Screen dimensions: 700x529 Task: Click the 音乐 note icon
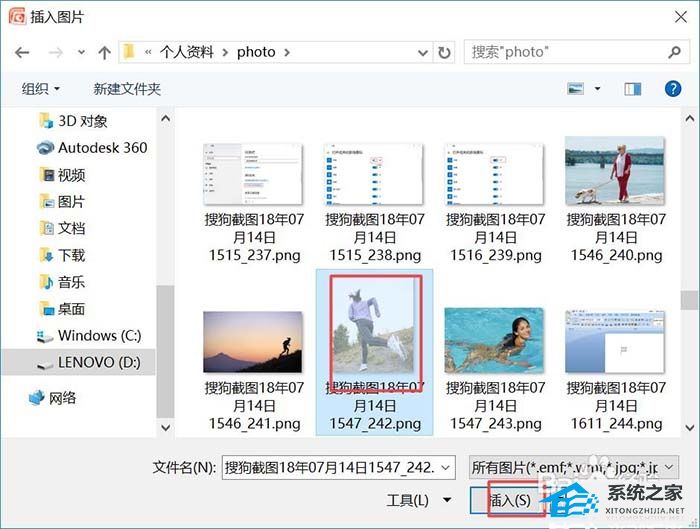47,282
